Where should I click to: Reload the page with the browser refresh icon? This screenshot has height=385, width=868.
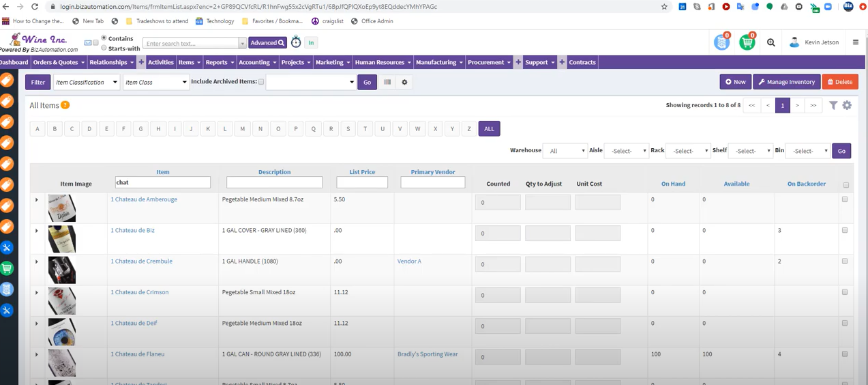35,7
